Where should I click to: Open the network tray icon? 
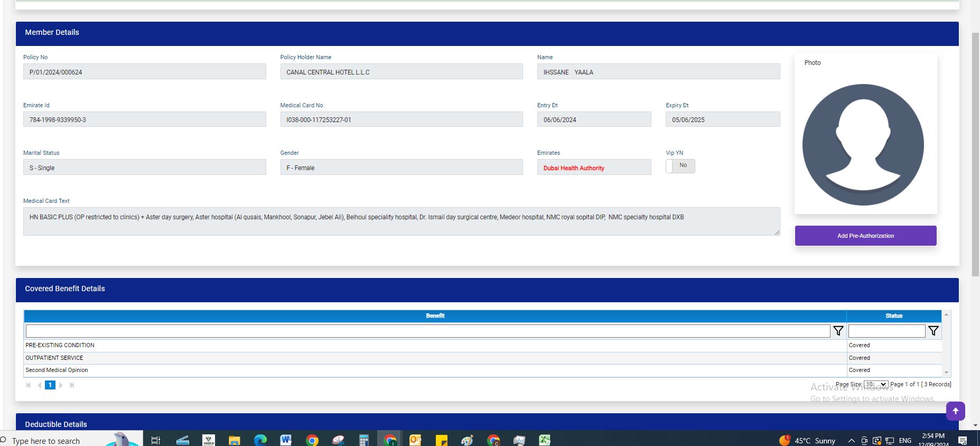890,441
